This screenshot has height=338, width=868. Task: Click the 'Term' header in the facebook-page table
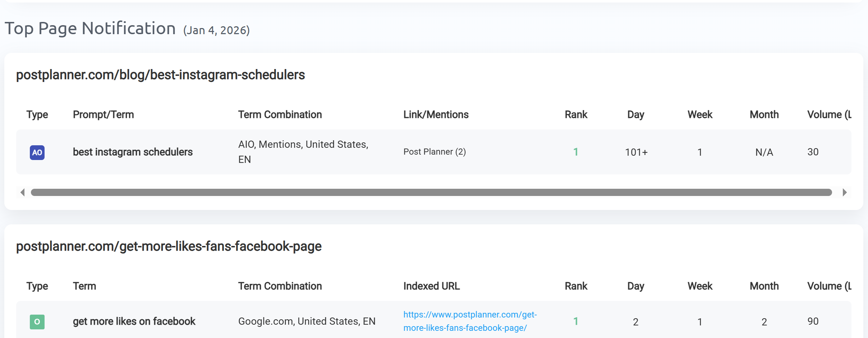click(84, 286)
